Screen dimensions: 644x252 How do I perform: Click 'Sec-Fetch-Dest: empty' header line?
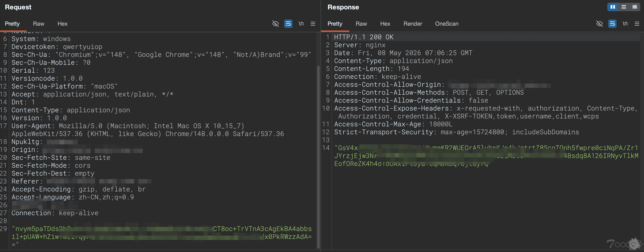(x=53, y=174)
